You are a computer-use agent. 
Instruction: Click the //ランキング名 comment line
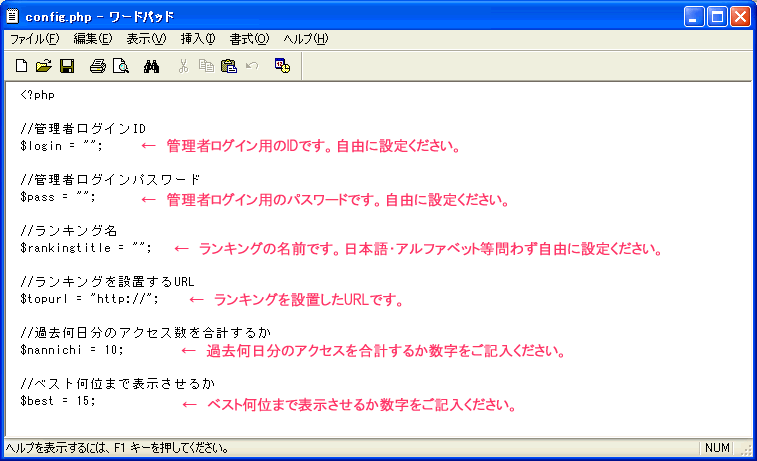tap(69, 231)
